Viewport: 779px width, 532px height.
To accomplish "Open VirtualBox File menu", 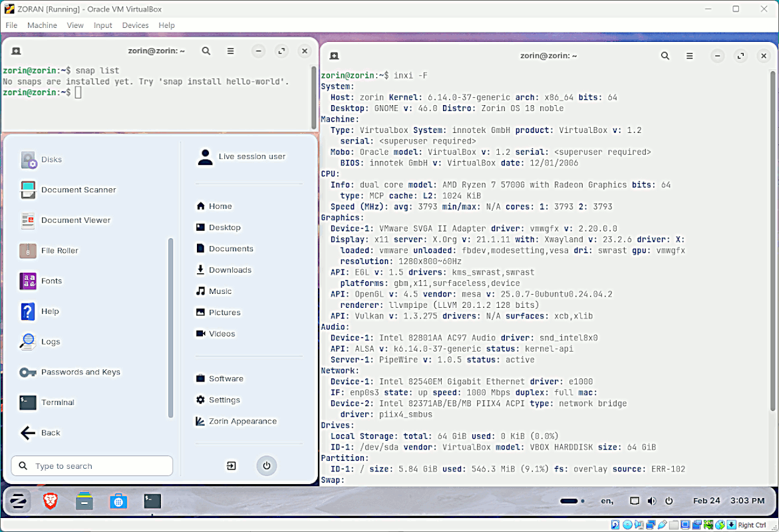I will pos(11,25).
